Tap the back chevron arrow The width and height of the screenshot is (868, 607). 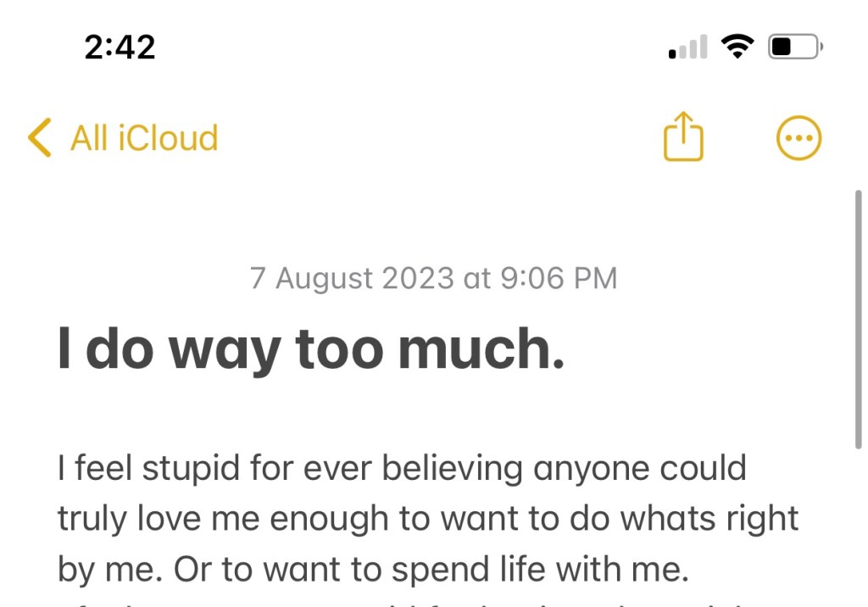coord(39,137)
